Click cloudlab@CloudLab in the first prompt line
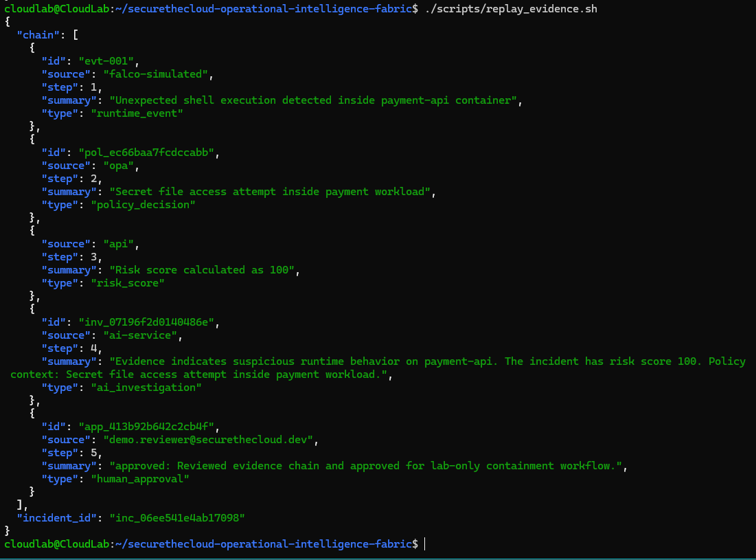Image resolution: width=756 pixels, height=560 pixels. pos(57,9)
